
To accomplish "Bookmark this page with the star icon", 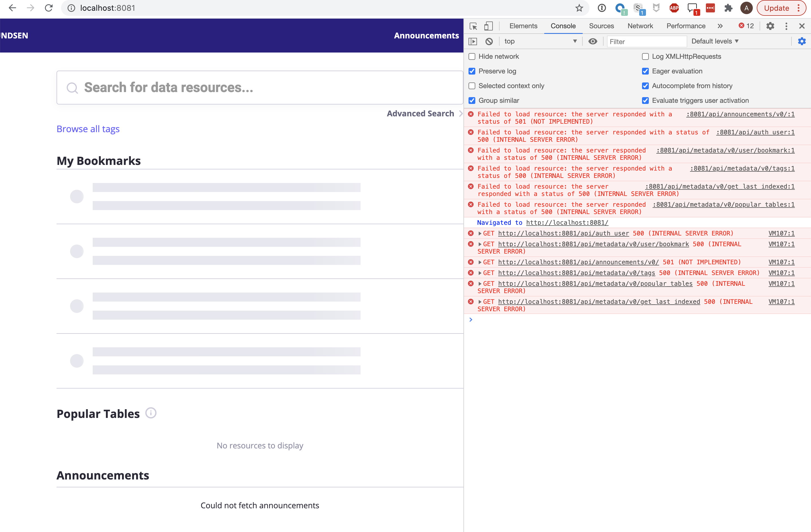I will [579, 8].
